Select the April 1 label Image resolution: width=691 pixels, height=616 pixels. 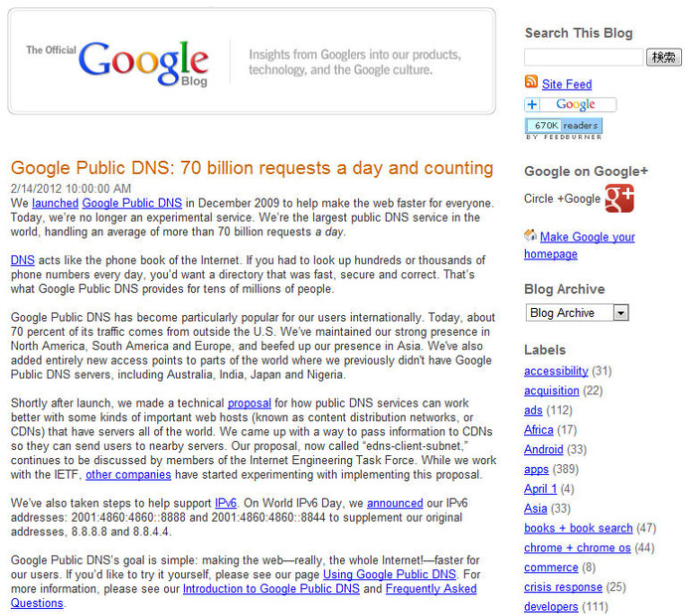point(540,489)
